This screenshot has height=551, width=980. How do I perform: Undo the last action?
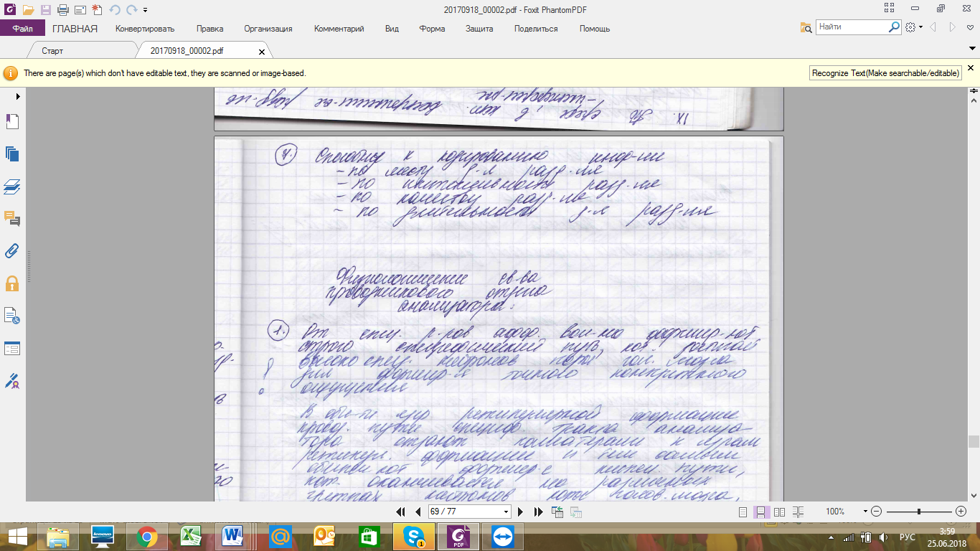click(x=115, y=10)
